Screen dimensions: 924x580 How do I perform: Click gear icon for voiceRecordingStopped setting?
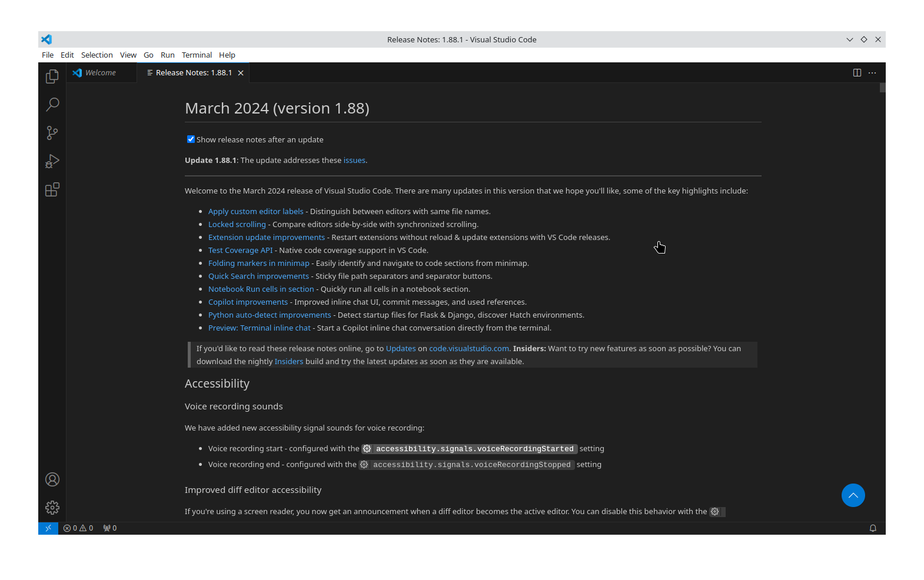(x=364, y=465)
